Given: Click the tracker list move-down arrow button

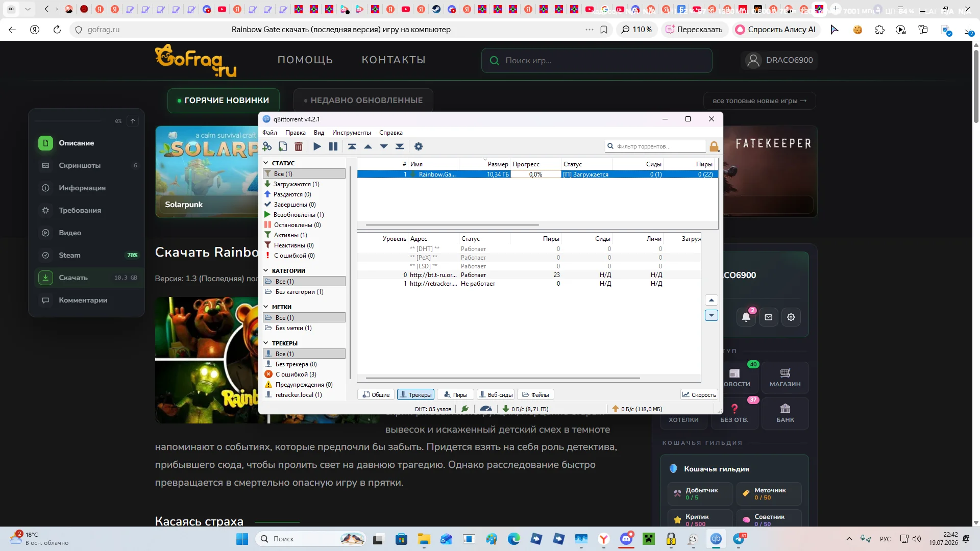Looking at the screenshot, I should click(x=712, y=315).
